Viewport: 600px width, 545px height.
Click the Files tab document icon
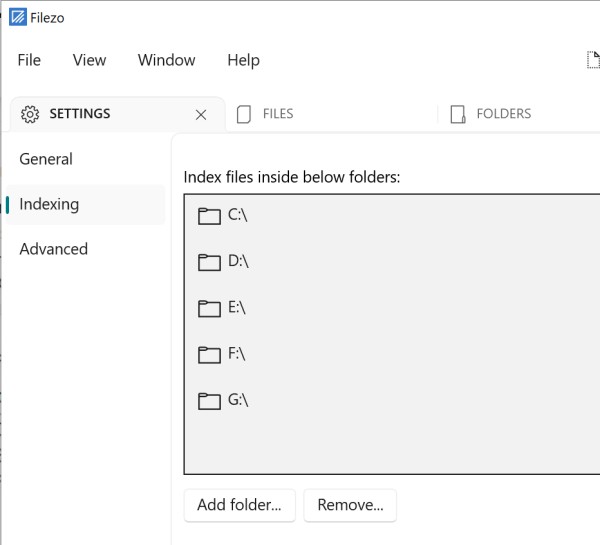pyautogui.click(x=243, y=114)
